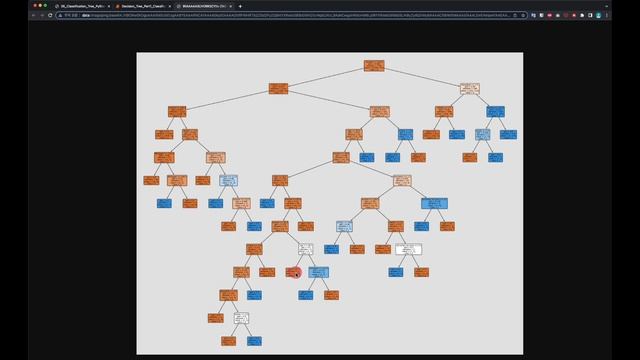Switch to the Decision_Tree_Part1_Classification tab
640x360 pixels.
tap(142, 6)
